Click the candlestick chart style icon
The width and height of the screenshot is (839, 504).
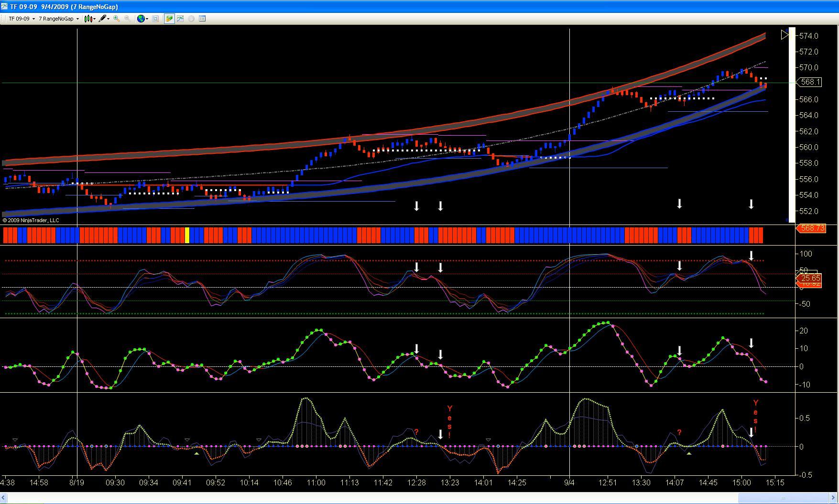(88, 19)
